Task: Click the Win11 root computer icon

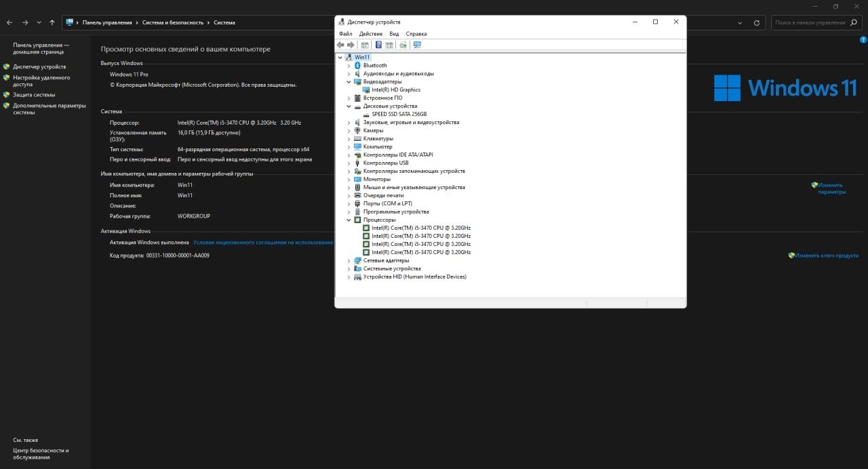Action: 349,57
